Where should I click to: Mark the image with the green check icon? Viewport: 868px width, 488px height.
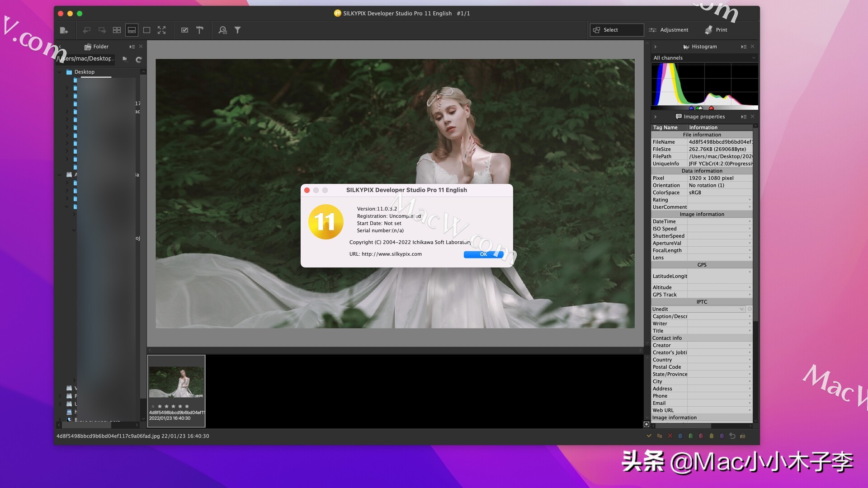click(649, 436)
